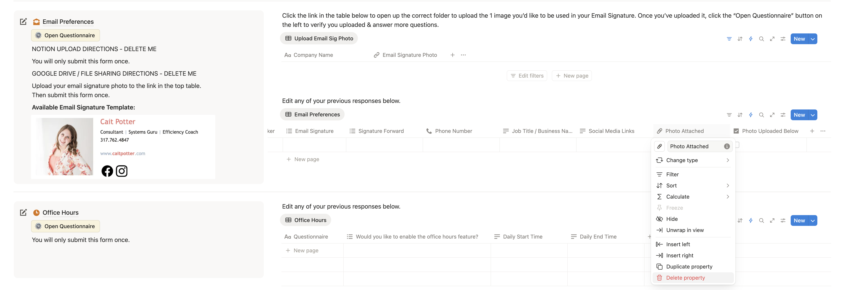Click the edit icon beside Email Preferences

coord(23,22)
